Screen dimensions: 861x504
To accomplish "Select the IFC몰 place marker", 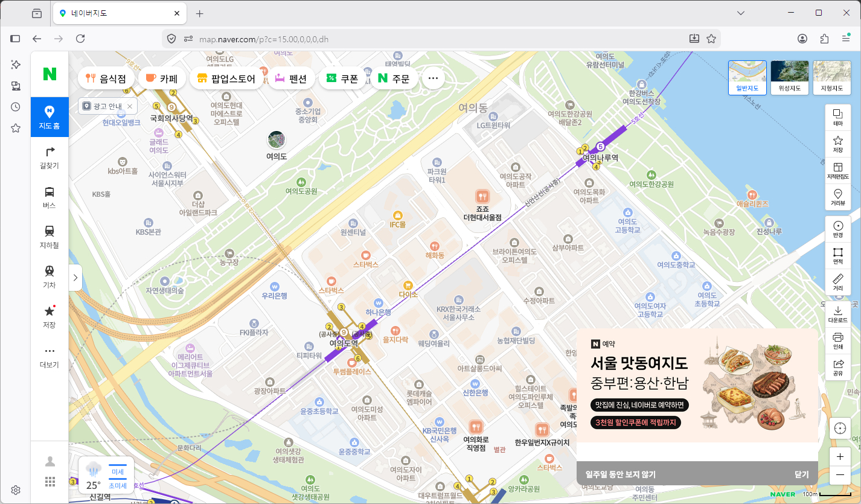I will [397, 215].
